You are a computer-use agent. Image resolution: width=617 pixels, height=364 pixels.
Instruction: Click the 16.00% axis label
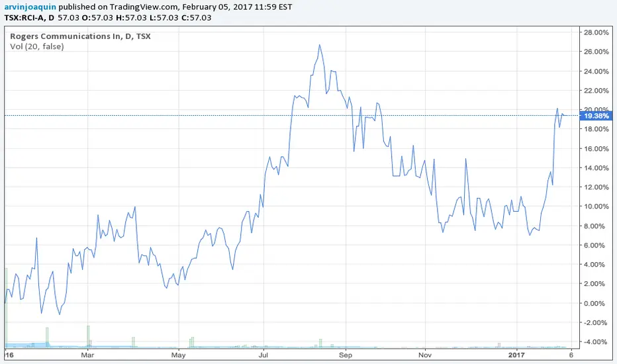tap(596, 148)
